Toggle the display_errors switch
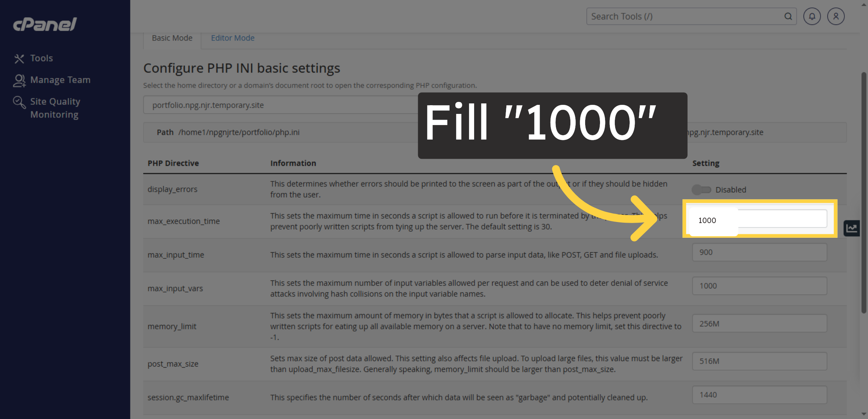868x419 pixels. click(x=701, y=189)
